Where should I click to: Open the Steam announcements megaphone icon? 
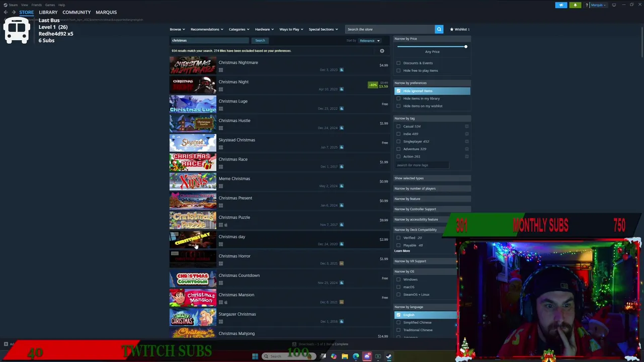561,5
